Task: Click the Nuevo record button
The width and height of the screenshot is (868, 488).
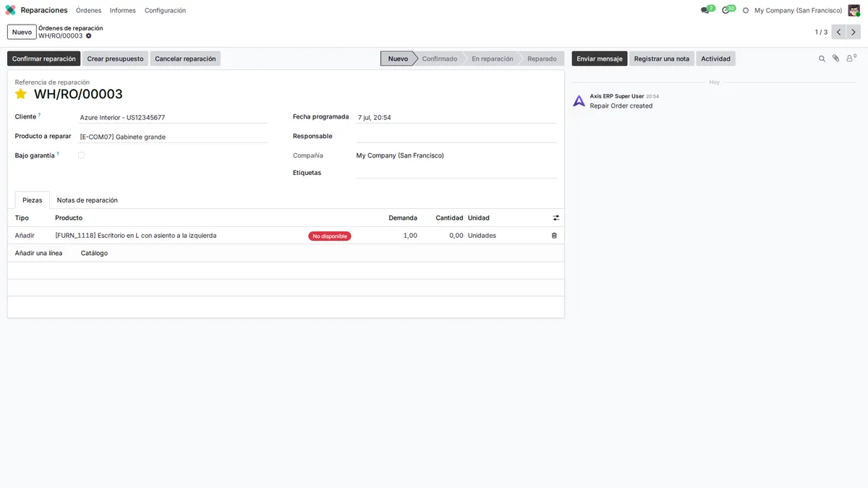Action: click(x=22, y=32)
